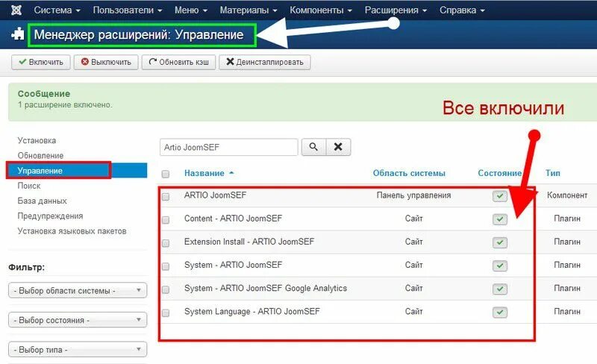Tick checkbox for System Language - ARTIO JoomSEF
Image resolution: width=597 pixels, height=364 pixels.
pos(166,313)
